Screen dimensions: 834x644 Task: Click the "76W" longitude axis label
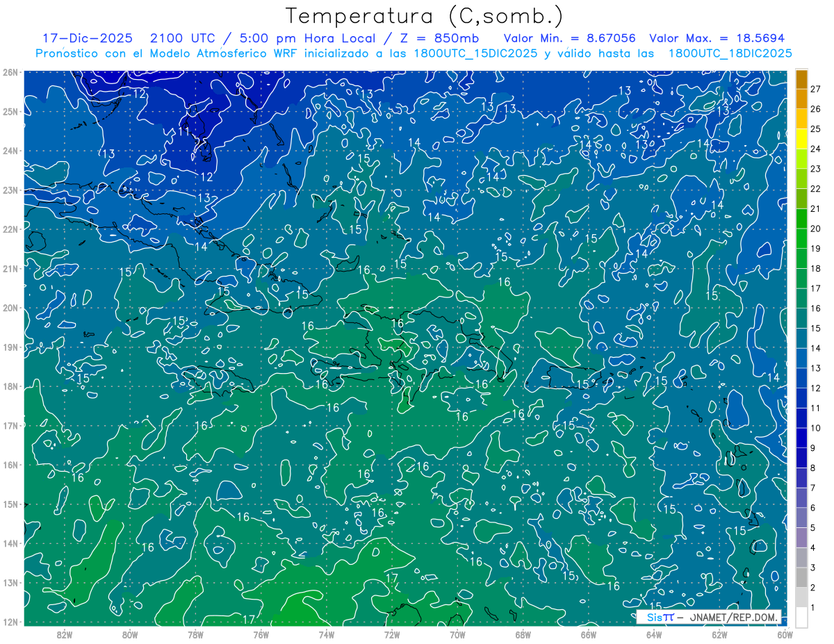pos(261,634)
